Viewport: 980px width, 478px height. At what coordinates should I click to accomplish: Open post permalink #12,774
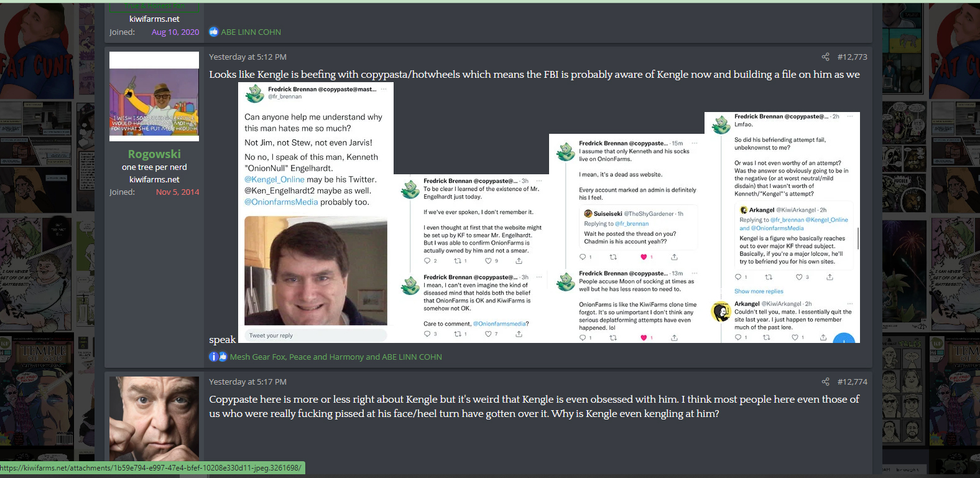(x=852, y=382)
